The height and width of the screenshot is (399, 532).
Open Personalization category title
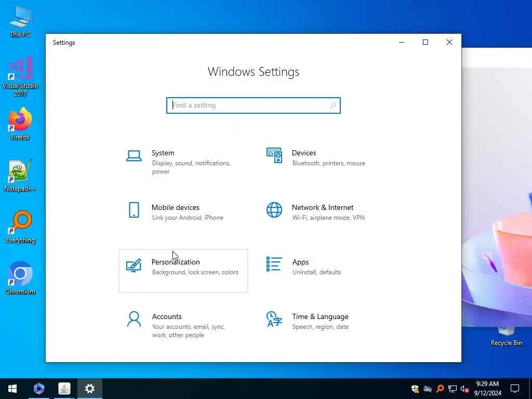tap(176, 262)
